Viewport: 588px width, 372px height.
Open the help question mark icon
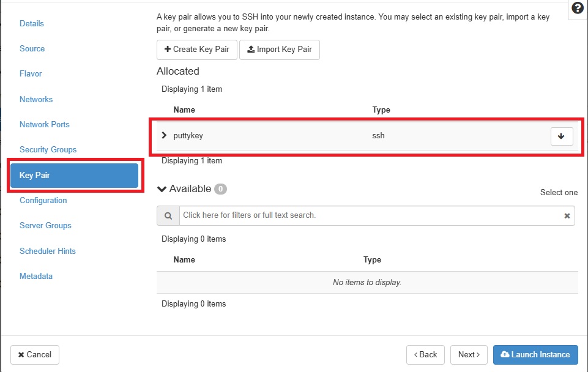[578, 7]
